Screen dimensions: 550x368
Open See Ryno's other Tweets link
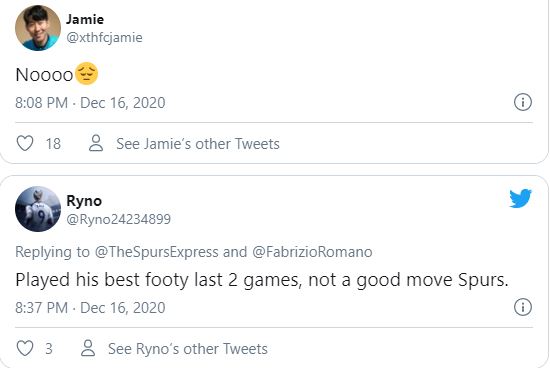click(x=188, y=349)
